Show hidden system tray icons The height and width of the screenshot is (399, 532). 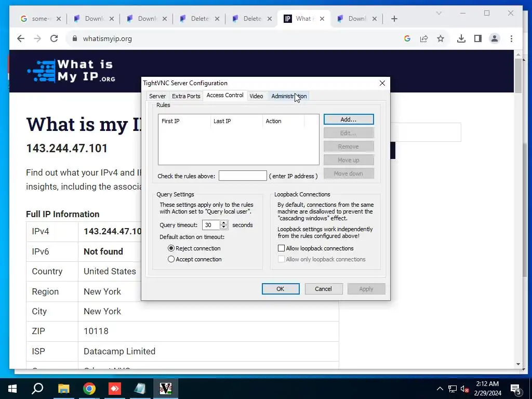coord(440,389)
